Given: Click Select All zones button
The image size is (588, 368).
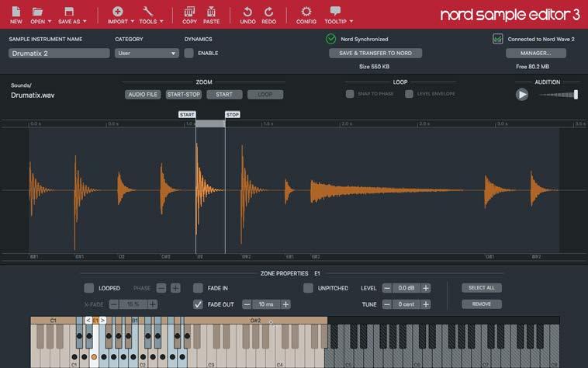Looking at the screenshot, I should [482, 288].
